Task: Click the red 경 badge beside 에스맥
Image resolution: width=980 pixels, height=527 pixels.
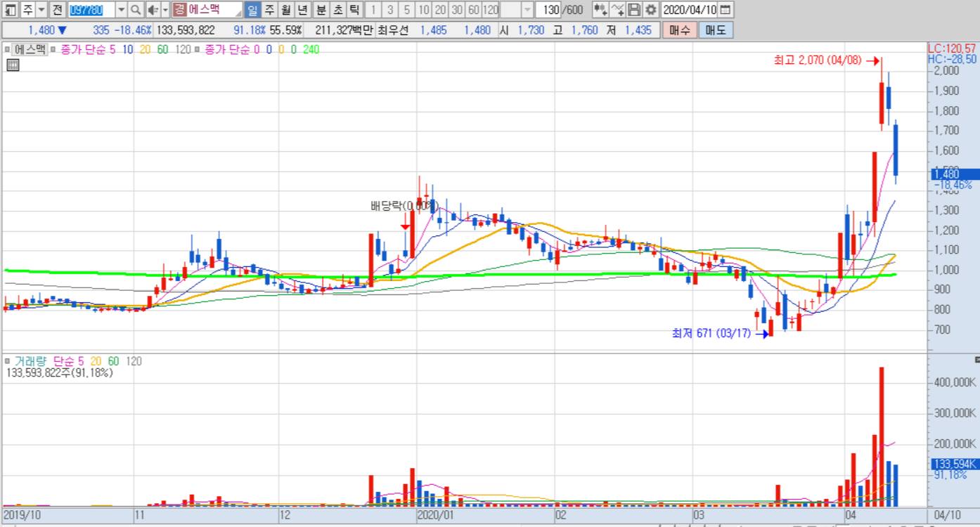Action: point(179,10)
